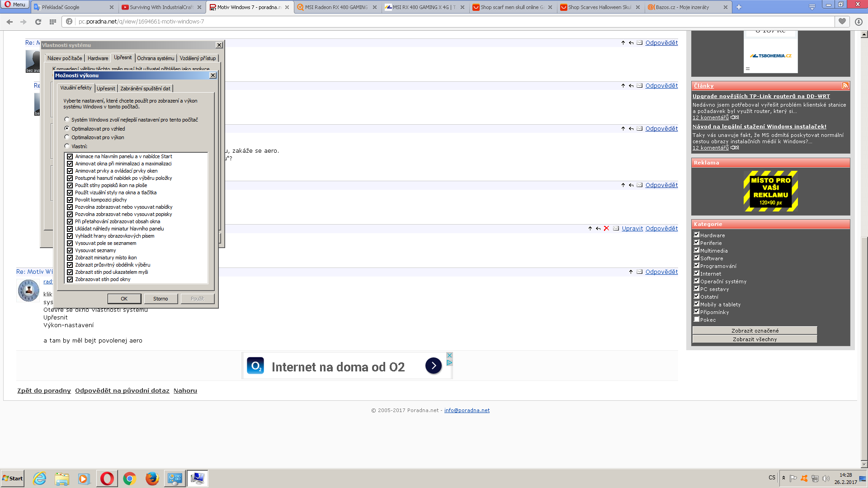Open the new tab plus button

(x=739, y=7)
